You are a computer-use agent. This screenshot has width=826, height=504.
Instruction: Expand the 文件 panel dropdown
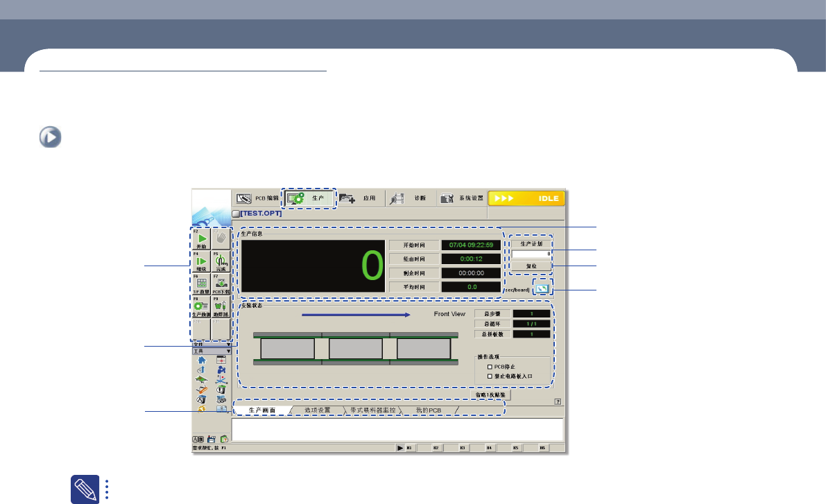(x=228, y=343)
